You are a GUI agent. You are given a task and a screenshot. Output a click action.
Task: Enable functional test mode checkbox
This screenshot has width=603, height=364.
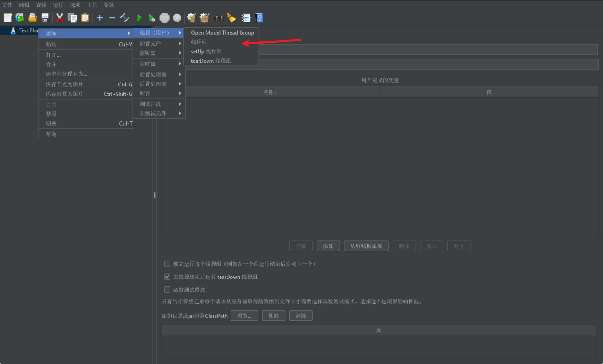[167, 289]
